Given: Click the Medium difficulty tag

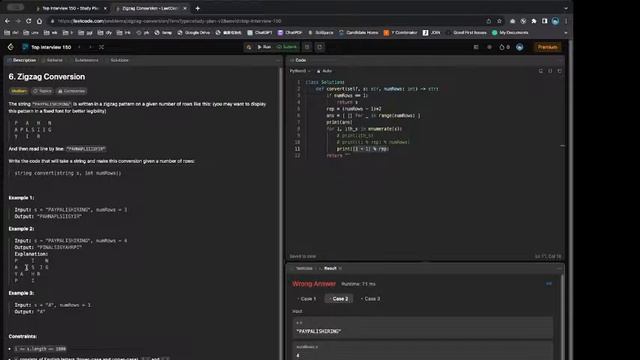Looking at the screenshot, I should [19, 91].
